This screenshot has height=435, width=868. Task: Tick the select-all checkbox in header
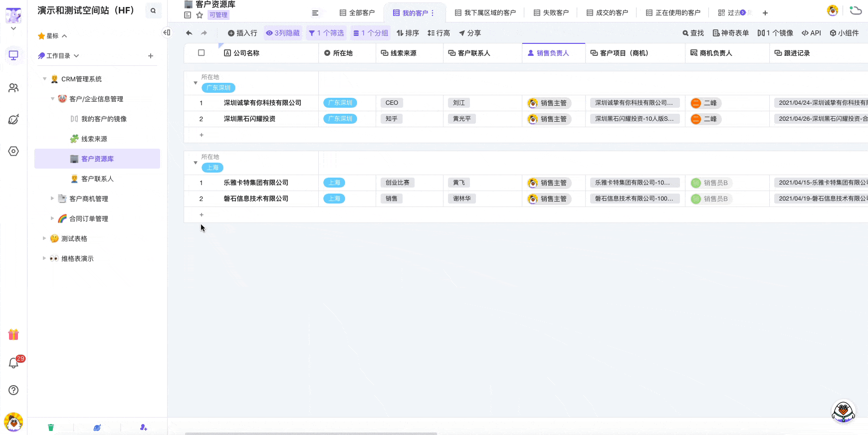202,53
